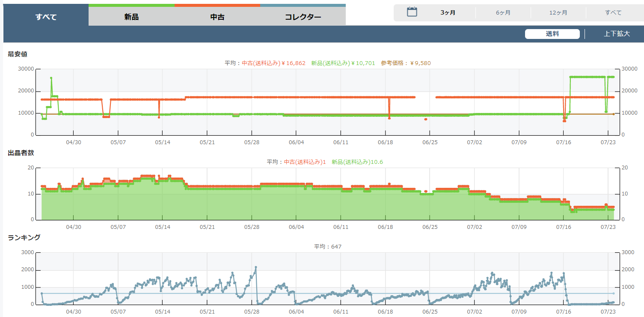644x317 pixels.
Task: Open the 中古 tab
Action: point(217,17)
